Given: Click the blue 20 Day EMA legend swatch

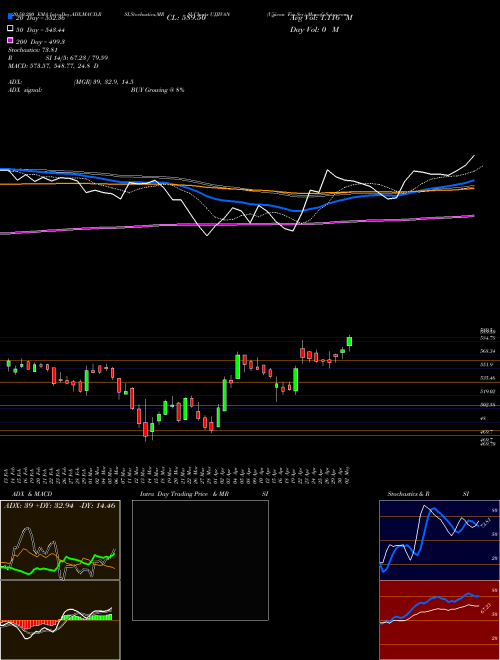Looking at the screenshot, I should [10, 17].
